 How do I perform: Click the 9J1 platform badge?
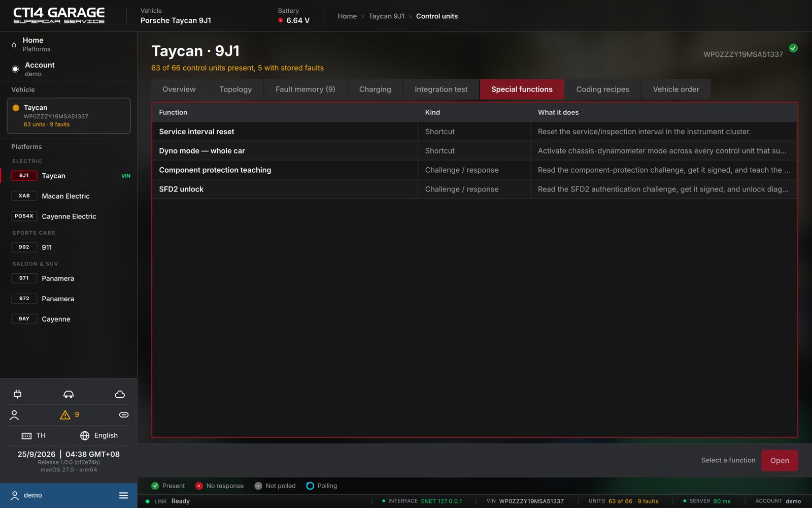tap(24, 176)
